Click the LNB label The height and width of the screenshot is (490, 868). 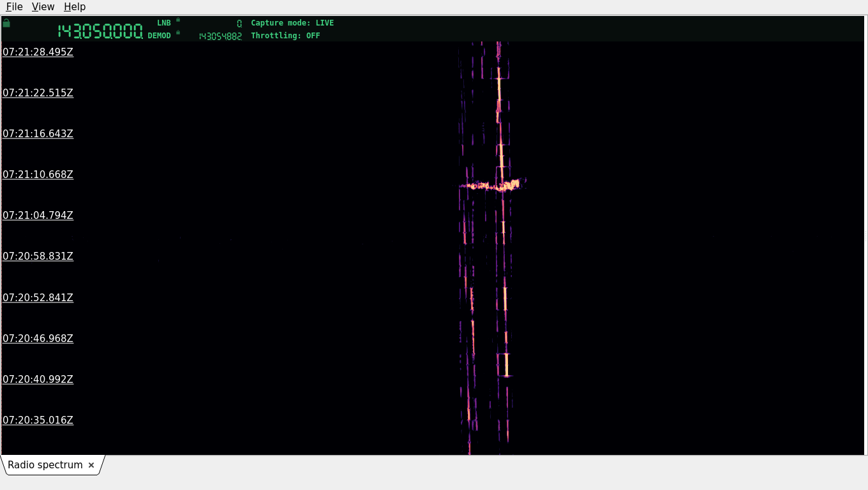[x=164, y=23]
